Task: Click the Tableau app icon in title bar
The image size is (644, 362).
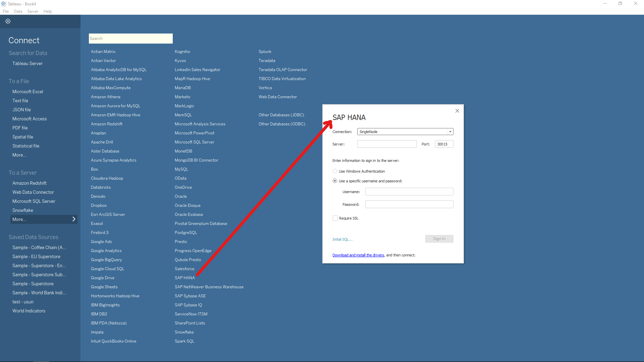Action: (x=3, y=4)
